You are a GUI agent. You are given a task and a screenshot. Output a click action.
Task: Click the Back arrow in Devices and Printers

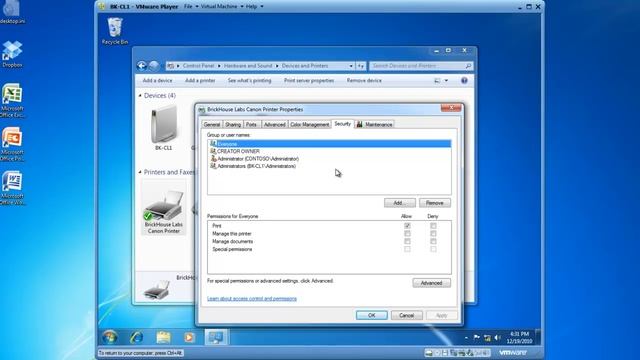click(x=142, y=65)
